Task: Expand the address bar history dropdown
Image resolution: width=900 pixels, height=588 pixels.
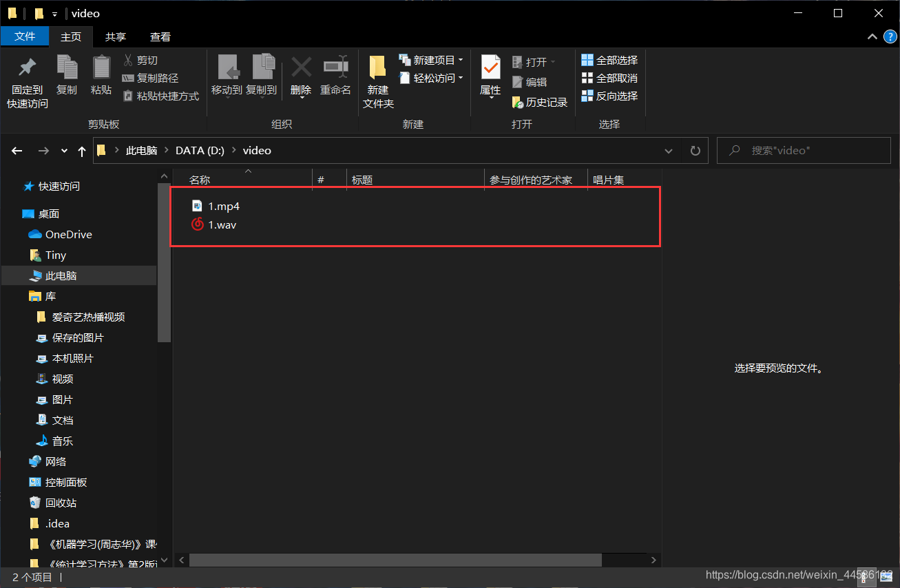Action: (x=669, y=151)
